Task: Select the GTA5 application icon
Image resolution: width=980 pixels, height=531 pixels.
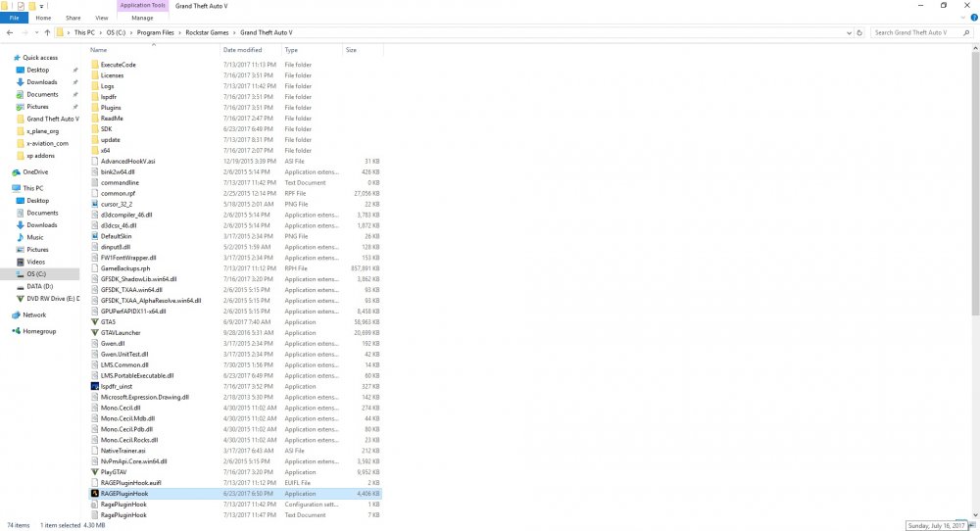Action: pyautogui.click(x=95, y=321)
